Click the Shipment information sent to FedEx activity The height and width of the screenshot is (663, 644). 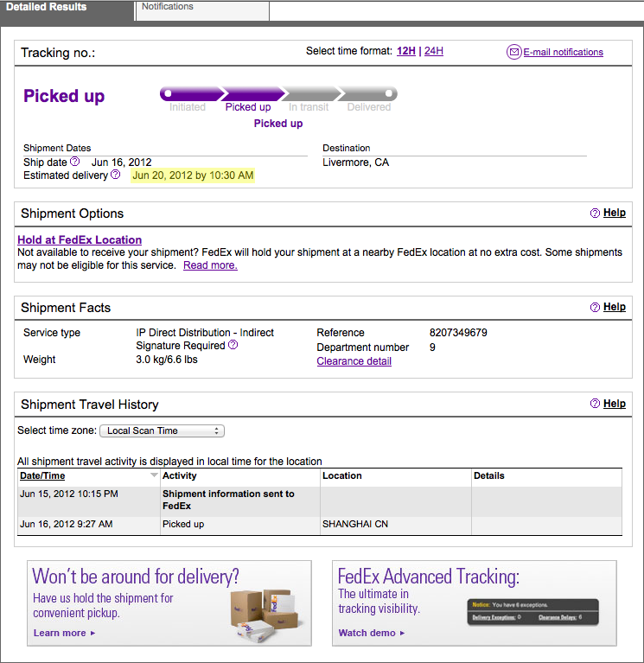(228, 500)
